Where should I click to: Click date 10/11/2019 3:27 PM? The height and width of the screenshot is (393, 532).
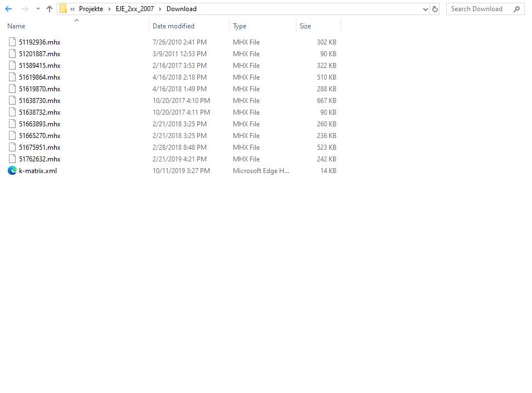point(181,170)
